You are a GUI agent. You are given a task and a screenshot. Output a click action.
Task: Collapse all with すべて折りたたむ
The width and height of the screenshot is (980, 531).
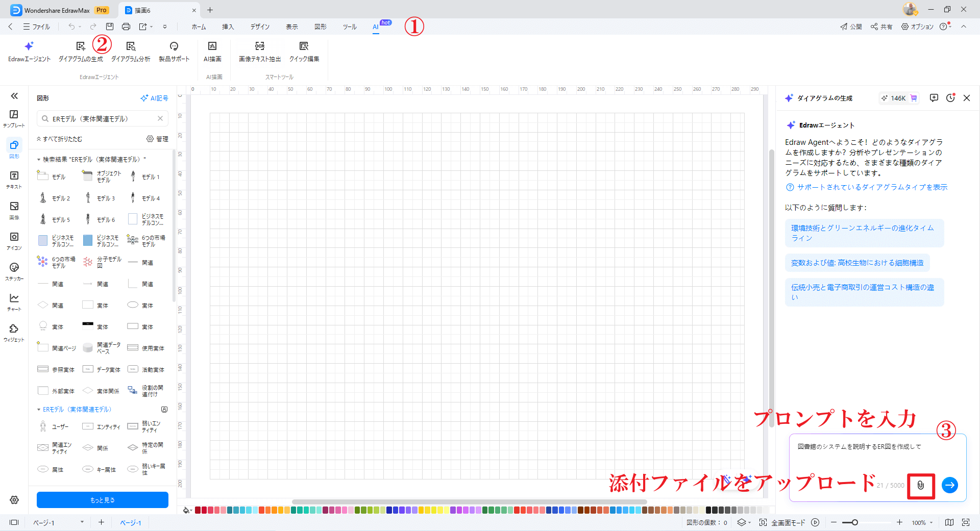[x=59, y=138]
